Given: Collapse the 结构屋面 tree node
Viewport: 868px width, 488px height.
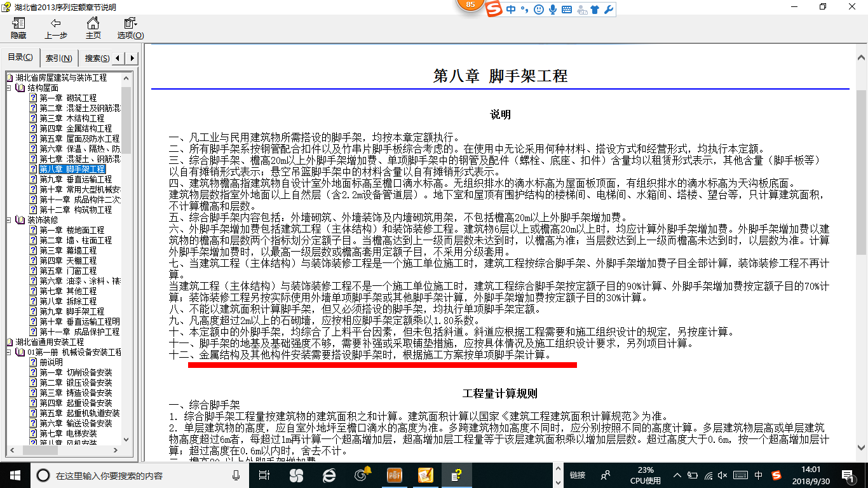Looking at the screenshot, I should point(10,88).
